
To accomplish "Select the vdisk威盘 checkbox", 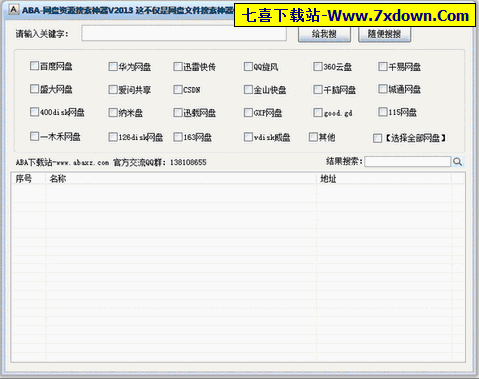I will (x=248, y=137).
